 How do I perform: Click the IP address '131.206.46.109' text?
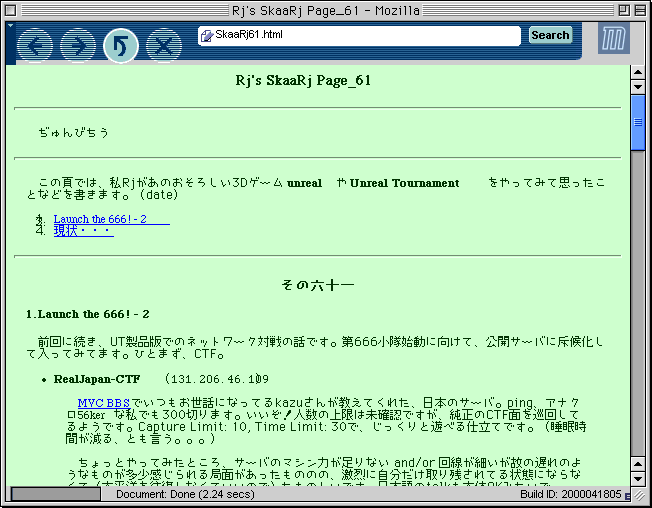tap(220, 379)
